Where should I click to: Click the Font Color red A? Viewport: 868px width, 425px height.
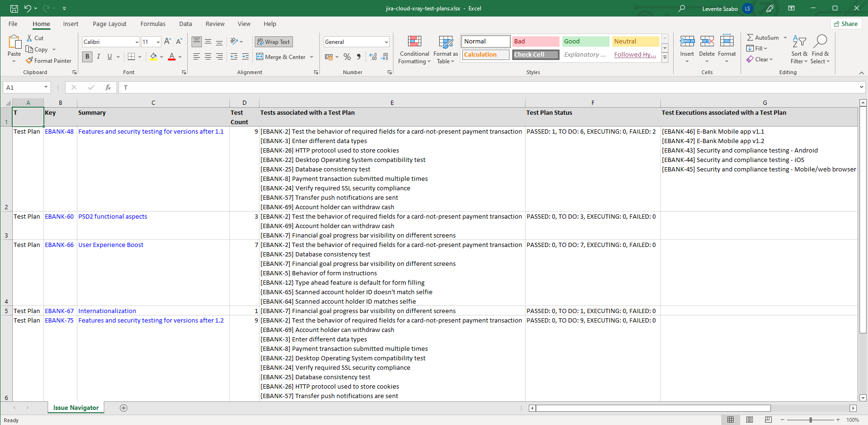(172, 57)
